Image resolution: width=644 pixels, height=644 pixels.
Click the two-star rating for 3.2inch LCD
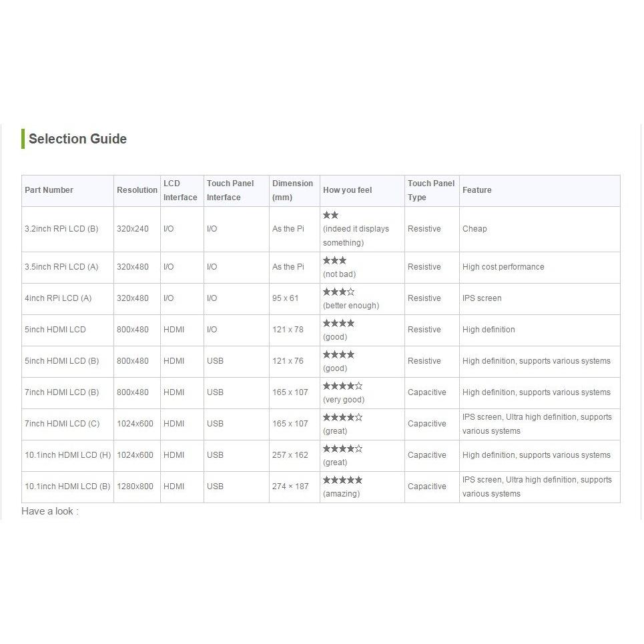(330, 215)
